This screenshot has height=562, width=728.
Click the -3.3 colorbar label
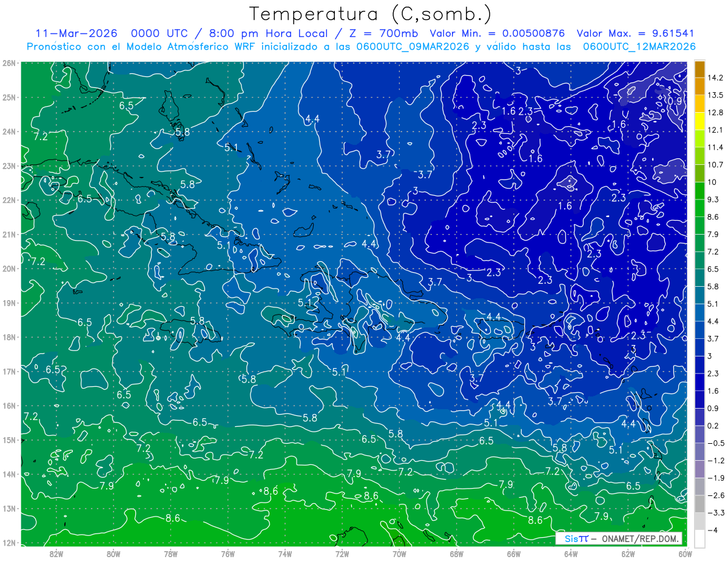coord(716,513)
